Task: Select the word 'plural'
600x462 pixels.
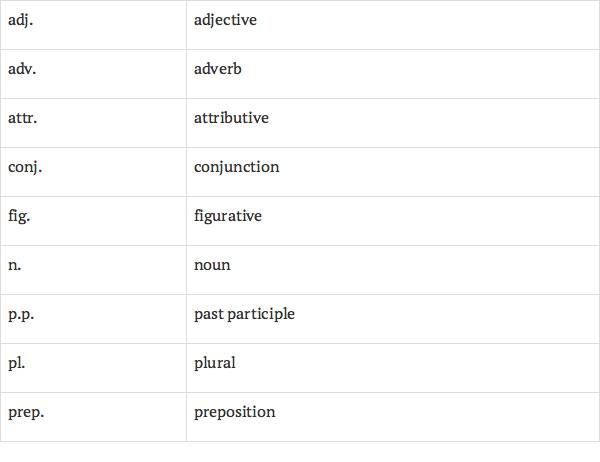Action: 215,363
